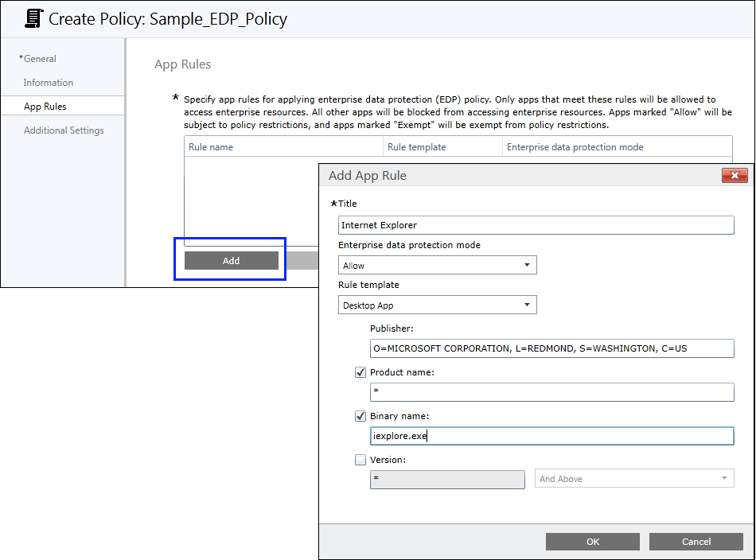Confirm the app rule with OK
756x560 pixels.
pos(592,542)
